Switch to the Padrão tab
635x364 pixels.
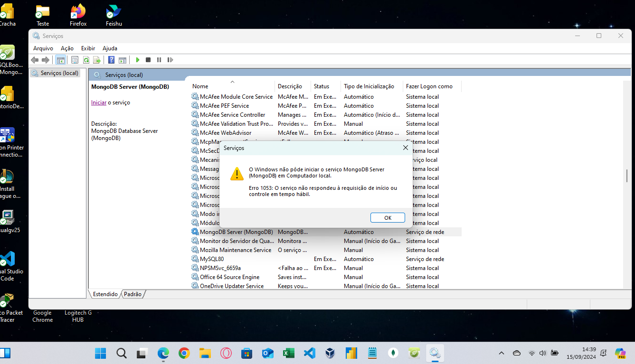click(133, 294)
